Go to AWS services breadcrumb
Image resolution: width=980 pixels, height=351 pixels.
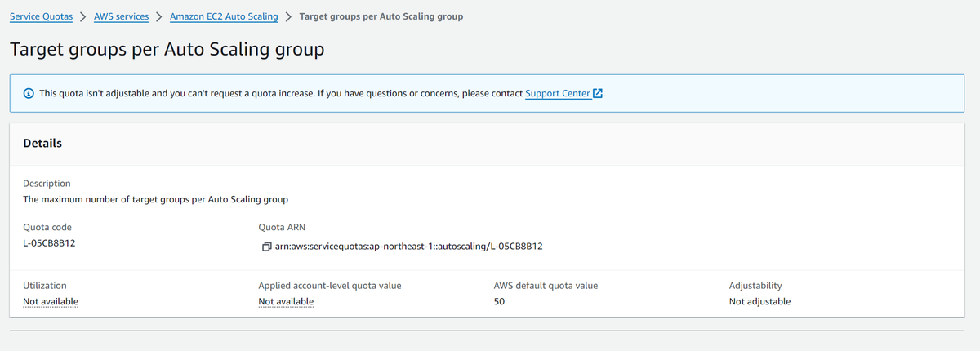[122, 16]
